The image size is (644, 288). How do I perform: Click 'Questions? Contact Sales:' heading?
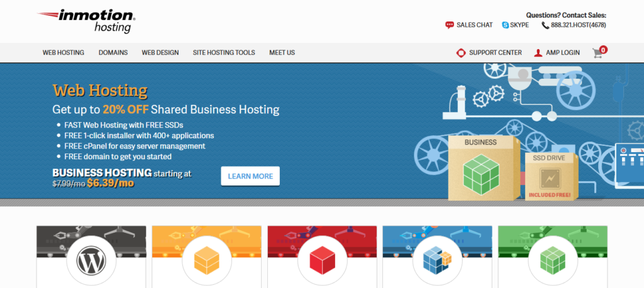(566, 16)
